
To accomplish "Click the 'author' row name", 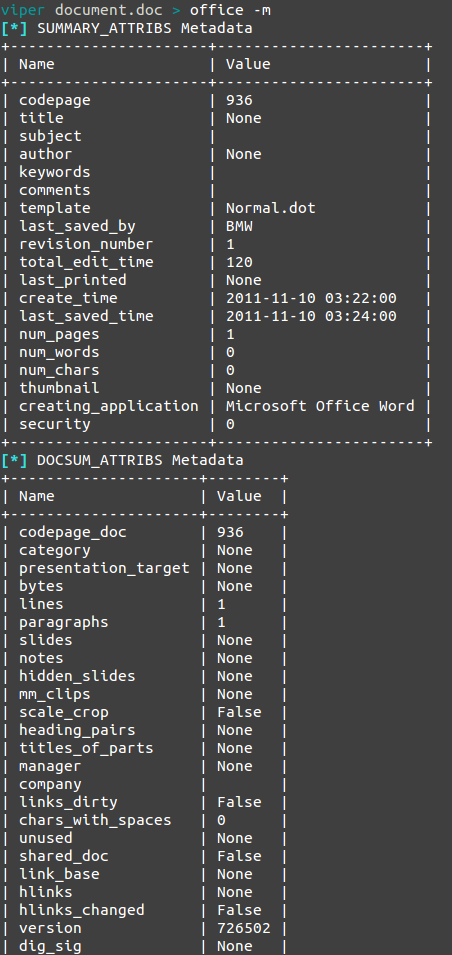I will 46,155.
